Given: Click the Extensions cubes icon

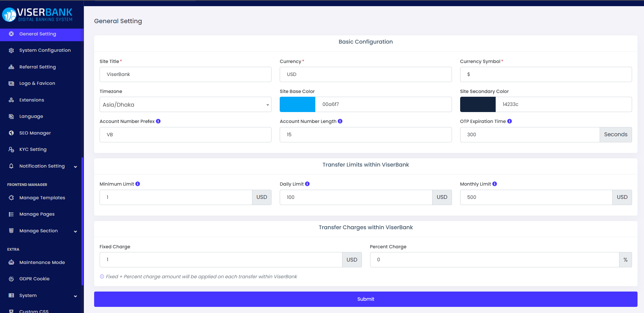Looking at the screenshot, I should 11,100.
